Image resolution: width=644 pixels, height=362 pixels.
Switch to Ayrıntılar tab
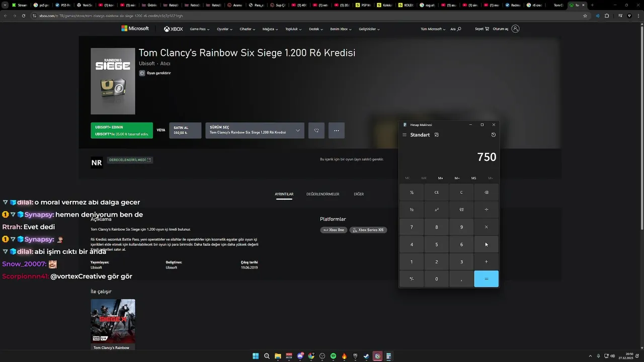(x=284, y=194)
